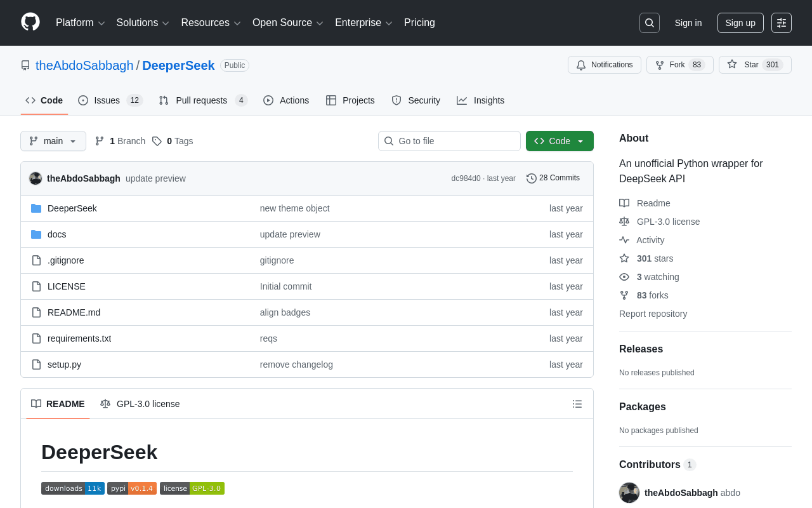812x508 pixels.
Task: Open the 28 Commits history
Action: (x=553, y=178)
